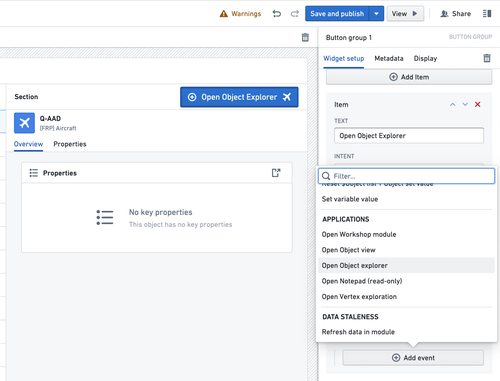Open the Overview tab
This screenshot has height=381, width=500.
coord(28,144)
